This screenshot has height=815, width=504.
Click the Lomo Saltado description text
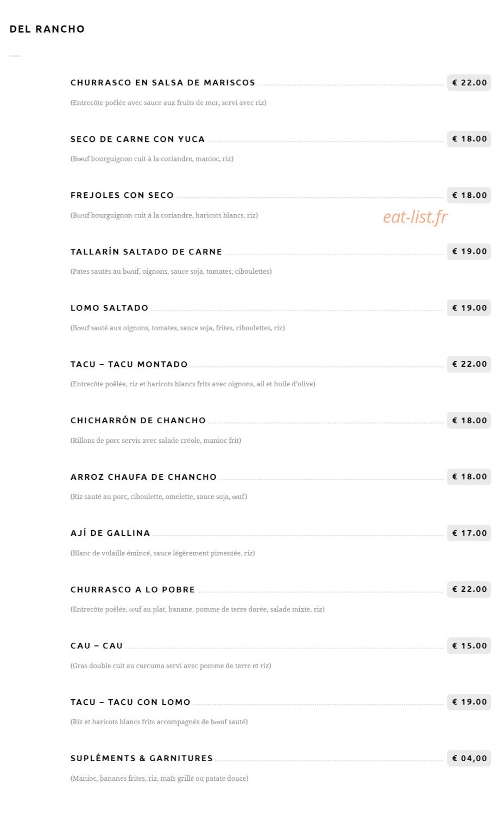pos(178,328)
